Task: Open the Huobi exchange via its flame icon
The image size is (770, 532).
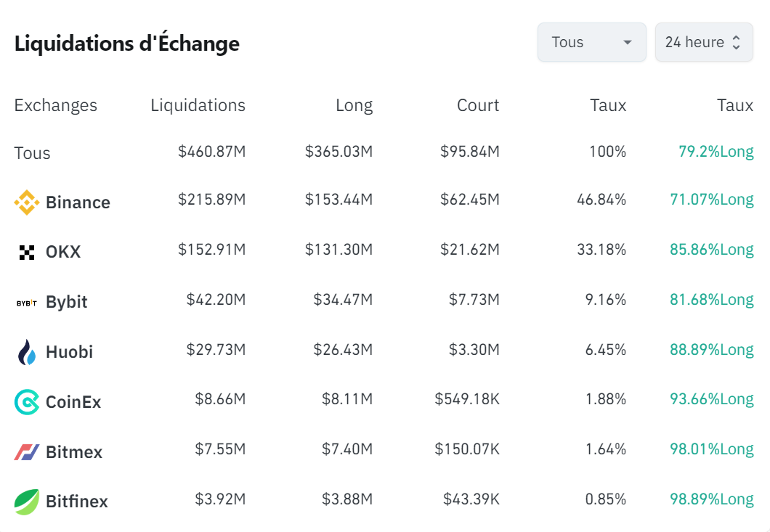Action: tap(26, 352)
